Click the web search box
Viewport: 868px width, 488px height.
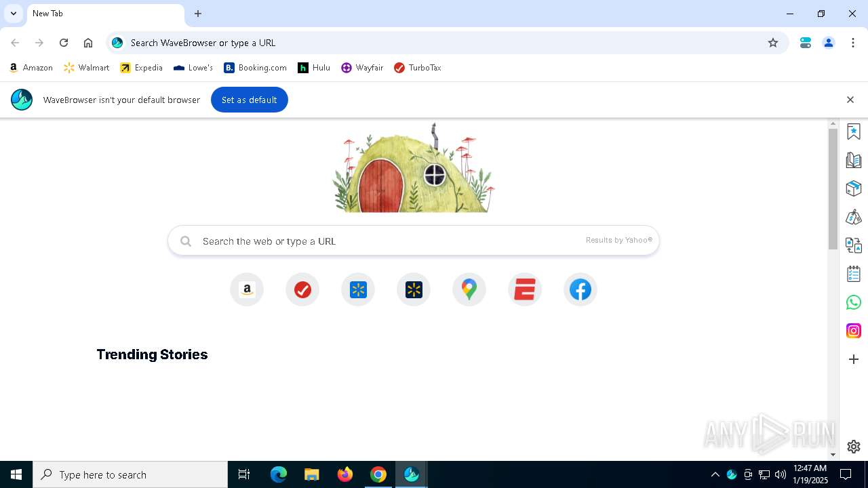414,241
